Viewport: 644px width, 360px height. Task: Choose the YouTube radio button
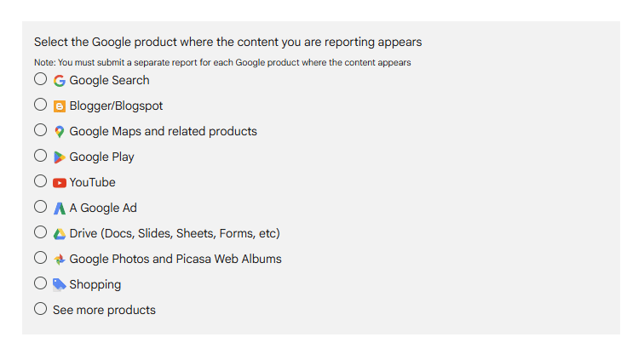pos(40,180)
